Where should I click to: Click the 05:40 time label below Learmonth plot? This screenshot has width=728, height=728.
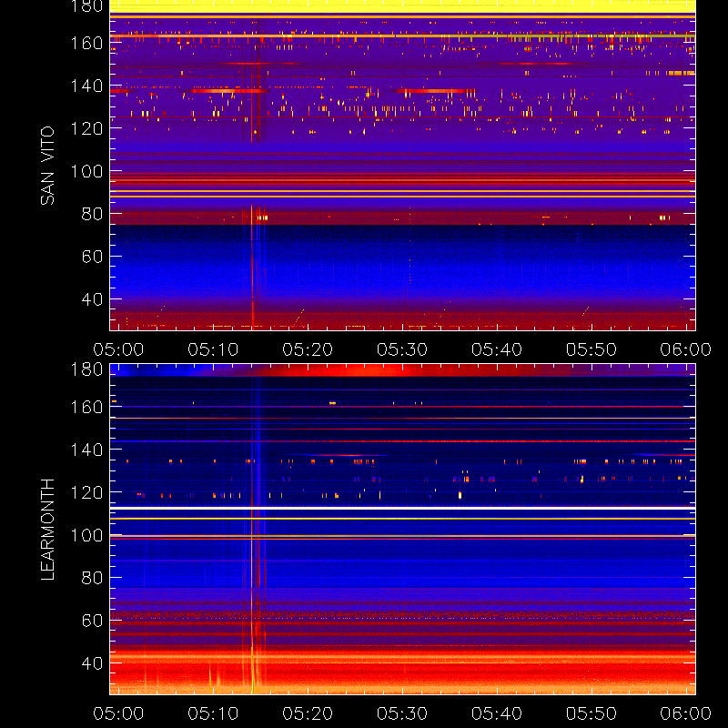pos(497,713)
